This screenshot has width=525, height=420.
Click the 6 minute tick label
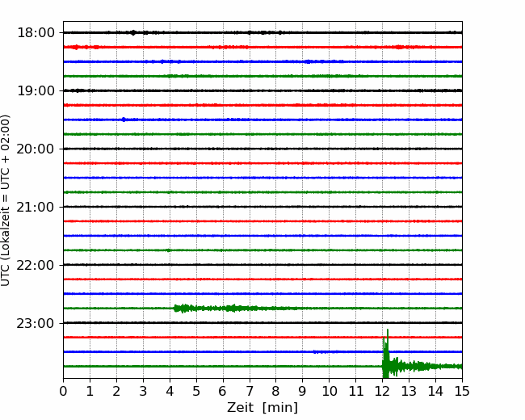[x=223, y=391]
